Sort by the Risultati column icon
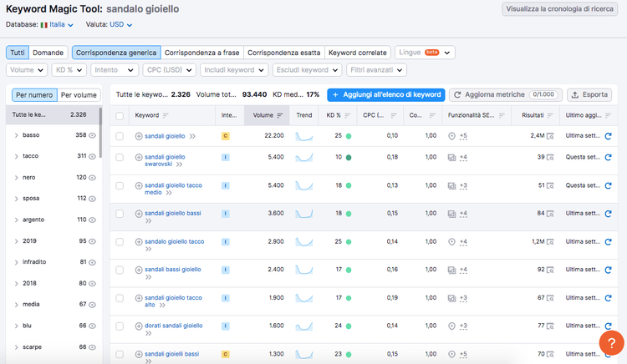The height and width of the screenshot is (364, 627). [x=550, y=115]
